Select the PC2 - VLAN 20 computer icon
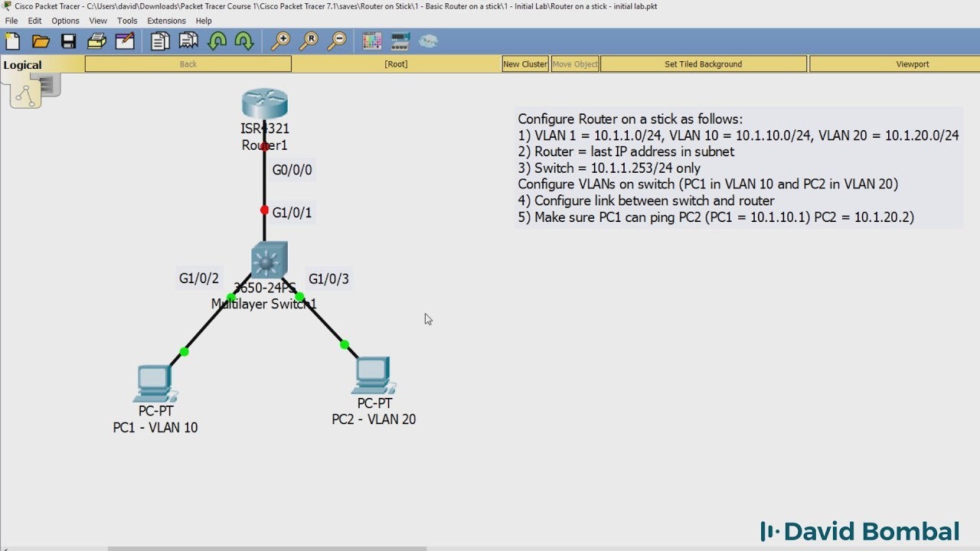This screenshot has height=551, width=980. coord(374,376)
